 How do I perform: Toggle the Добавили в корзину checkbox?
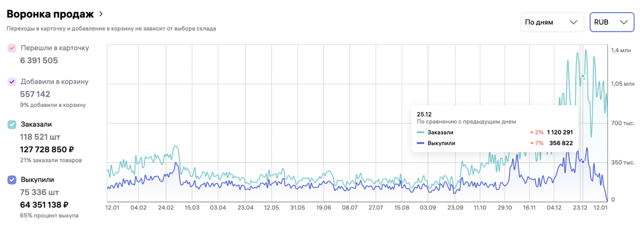click(12, 82)
